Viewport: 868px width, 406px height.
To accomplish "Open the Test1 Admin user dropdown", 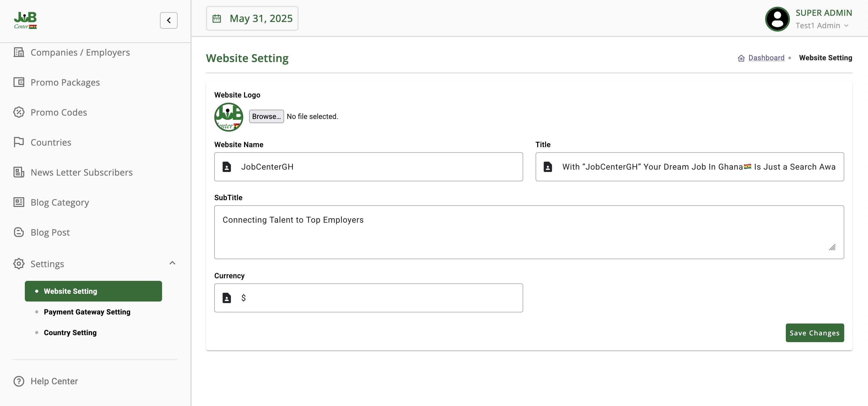I will pos(822,26).
